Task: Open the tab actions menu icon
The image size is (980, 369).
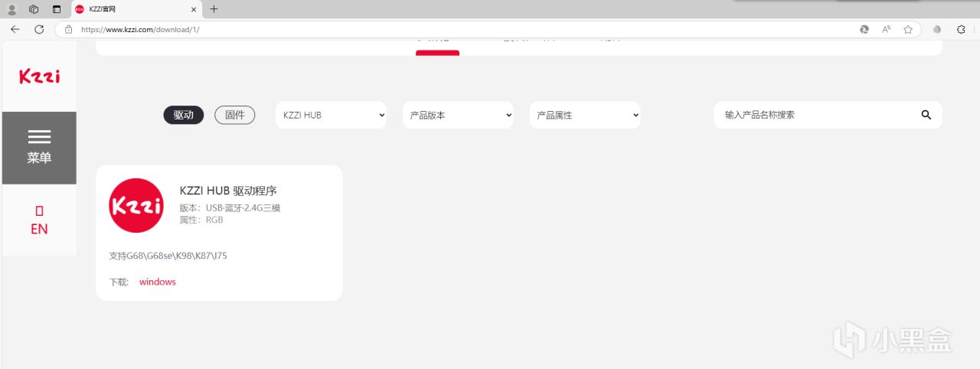Action: [57, 9]
